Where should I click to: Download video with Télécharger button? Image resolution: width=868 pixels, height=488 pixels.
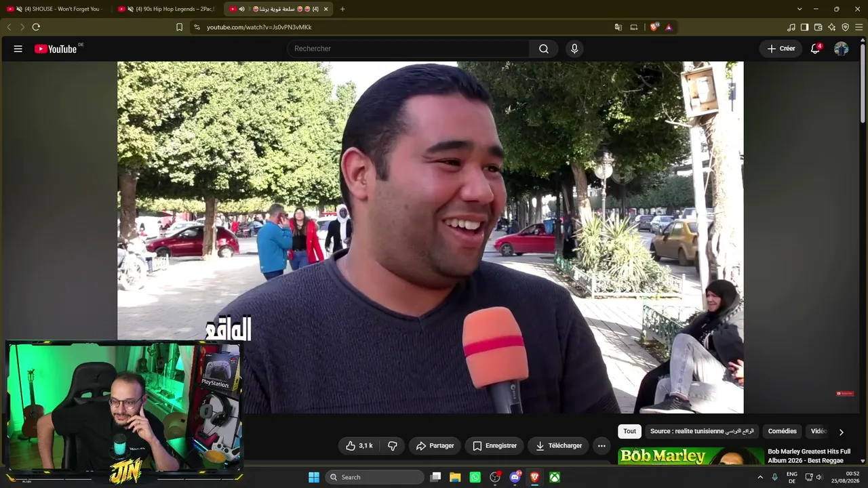[558, 446]
